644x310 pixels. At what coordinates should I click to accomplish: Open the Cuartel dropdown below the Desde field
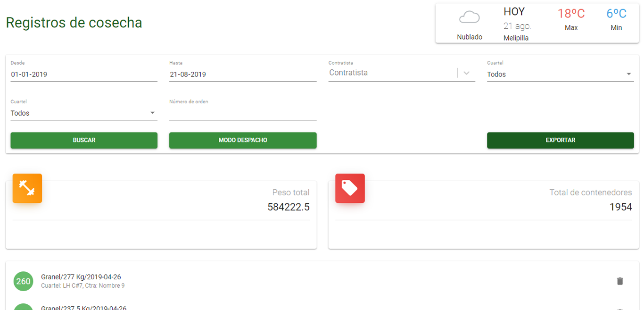[x=83, y=113]
